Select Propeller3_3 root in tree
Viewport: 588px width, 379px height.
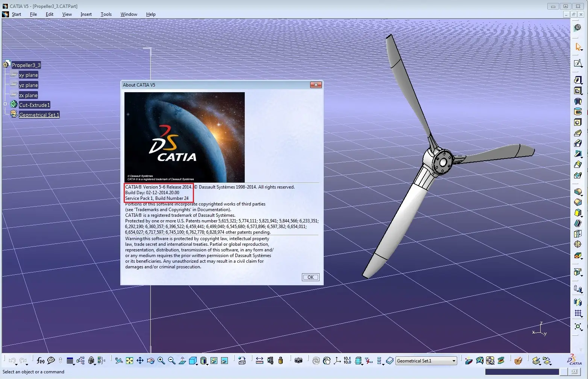tap(26, 65)
